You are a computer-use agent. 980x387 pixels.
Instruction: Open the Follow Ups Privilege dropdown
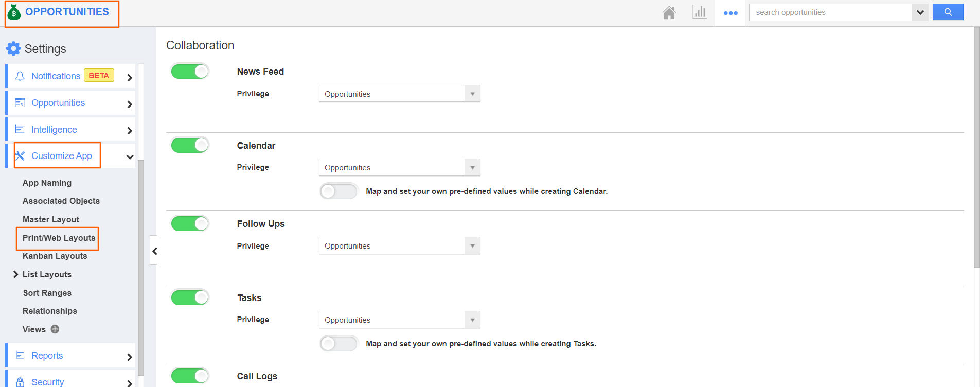click(399, 245)
